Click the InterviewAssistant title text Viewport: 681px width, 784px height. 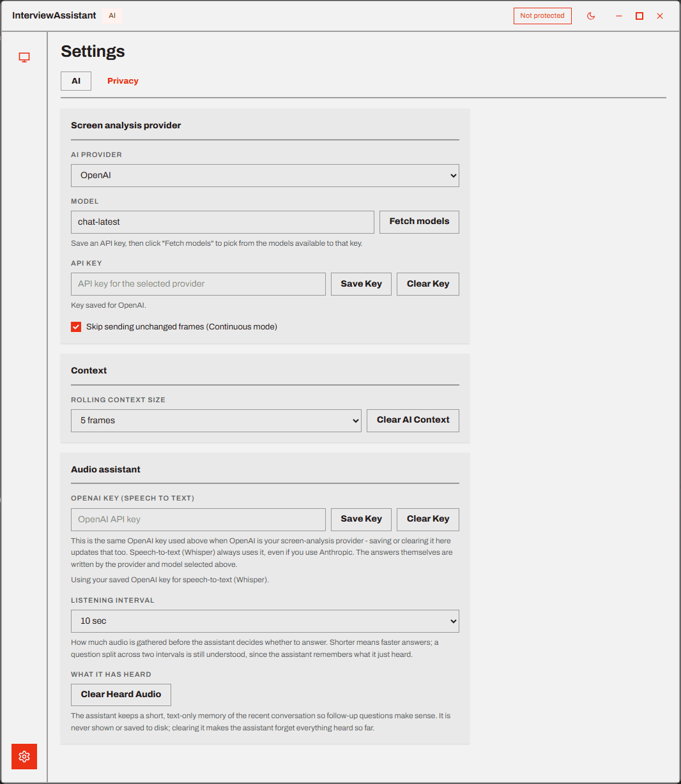point(54,16)
